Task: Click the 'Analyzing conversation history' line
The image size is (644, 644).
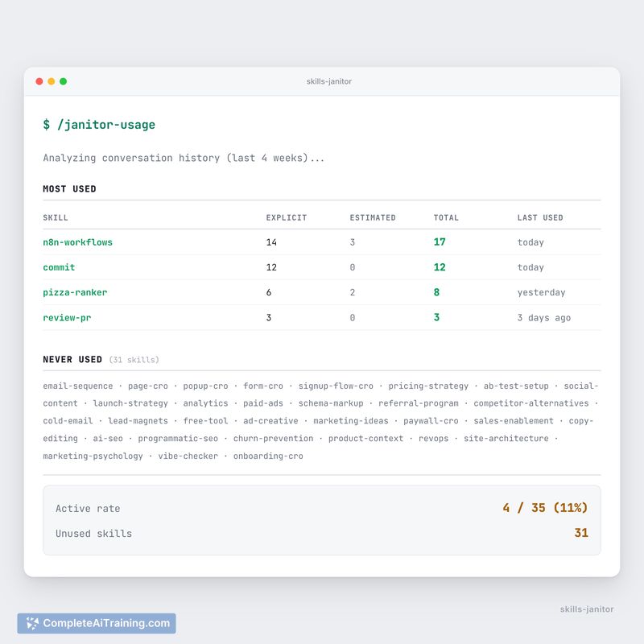Action: tap(184, 158)
